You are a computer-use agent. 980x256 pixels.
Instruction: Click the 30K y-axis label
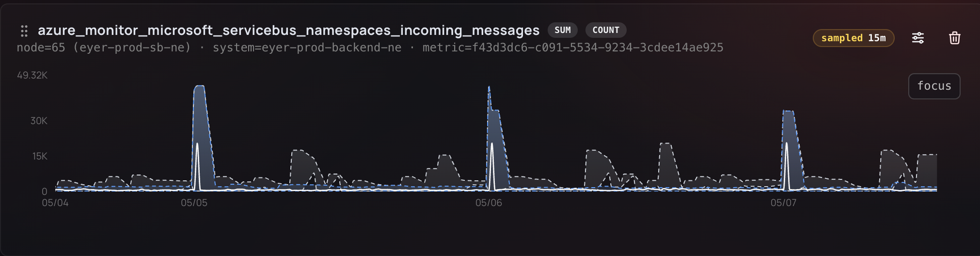(x=39, y=121)
